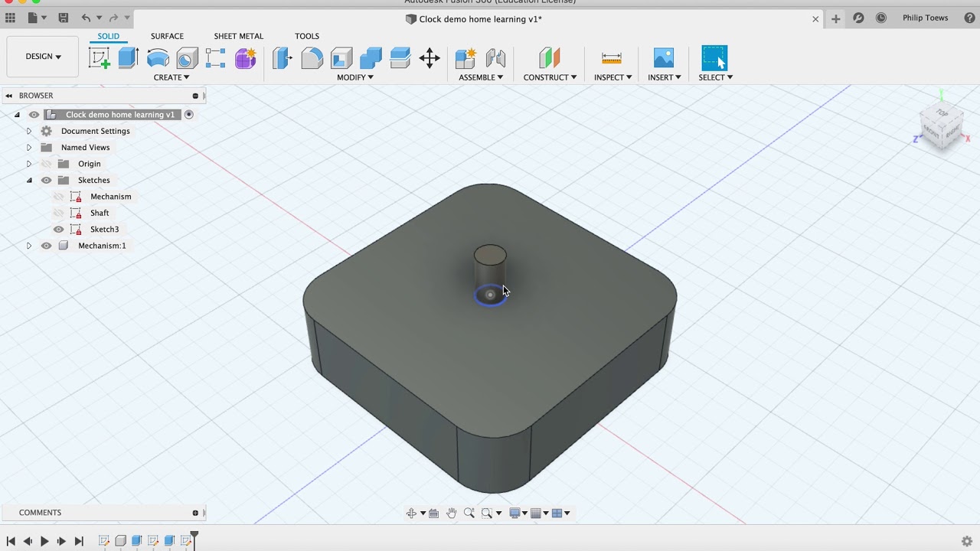The height and width of the screenshot is (551, 980).
Task: Select the Offset Plane construct tool
Action: click(x=549, y=58)
